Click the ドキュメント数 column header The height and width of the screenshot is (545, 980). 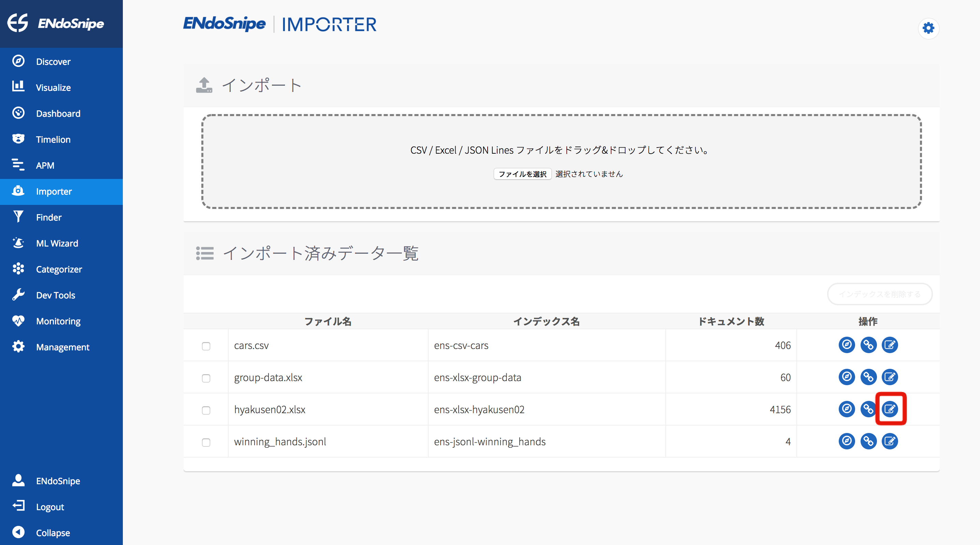(731, 321)
